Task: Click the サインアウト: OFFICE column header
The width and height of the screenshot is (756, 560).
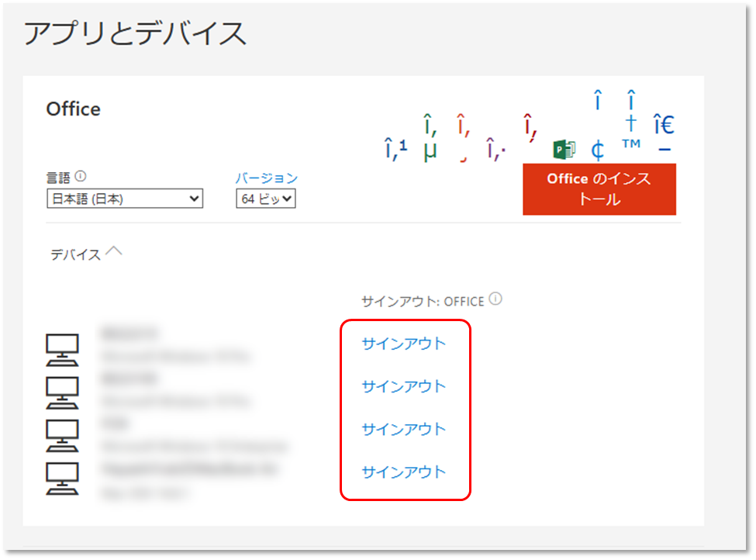Action: coord(423,302)
